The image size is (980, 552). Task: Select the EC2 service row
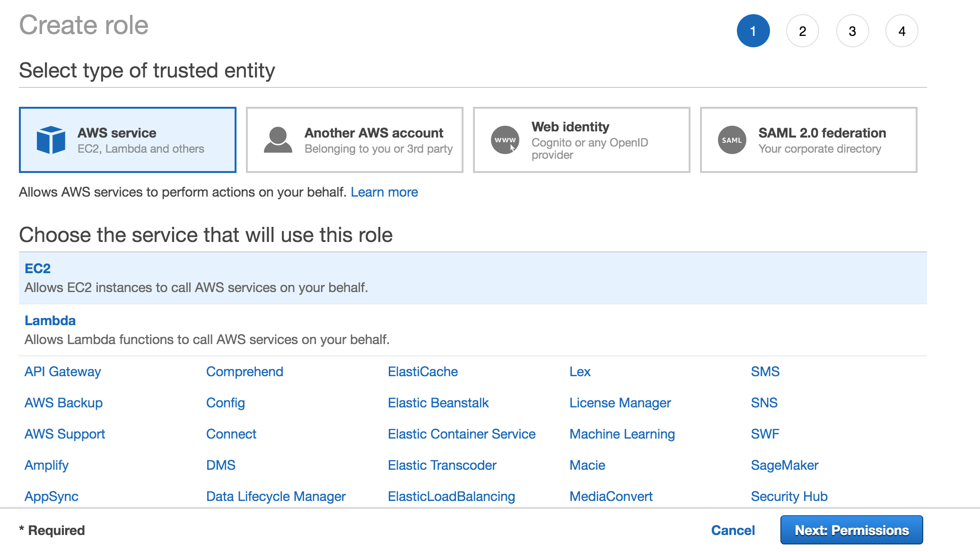(473, 278)
